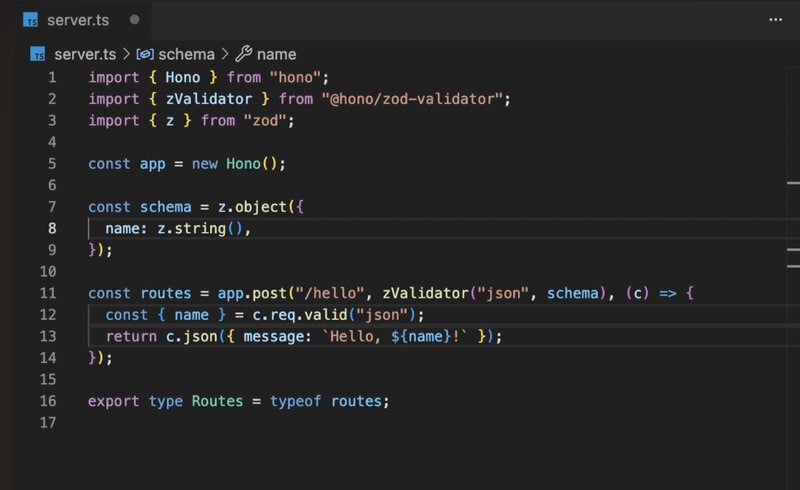The image size is (800, 490).
Task: Click the routes variable on line 11
Action: pyautogui.click(x=166, y=293)
